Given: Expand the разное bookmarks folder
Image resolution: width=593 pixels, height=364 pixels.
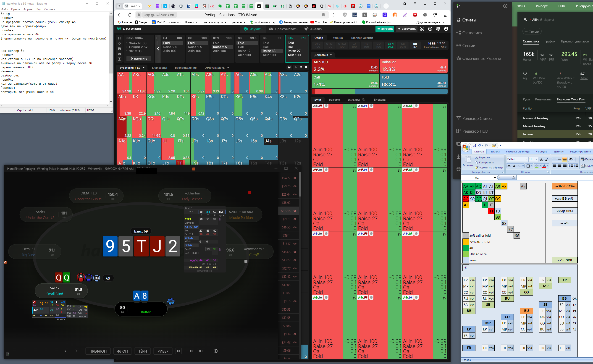Looking at the screenshot, I should (238, 22).
